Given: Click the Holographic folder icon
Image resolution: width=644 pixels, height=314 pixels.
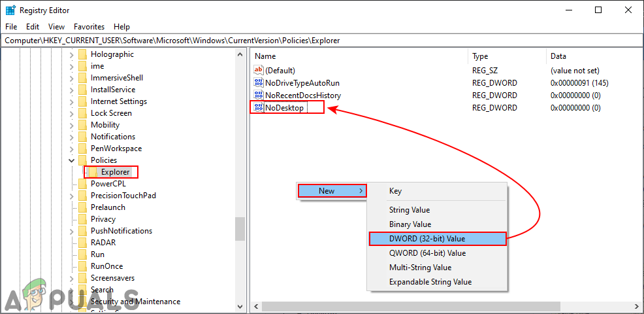Looking at the screenshot, I should pyautogui.click(x=83, y=54).
